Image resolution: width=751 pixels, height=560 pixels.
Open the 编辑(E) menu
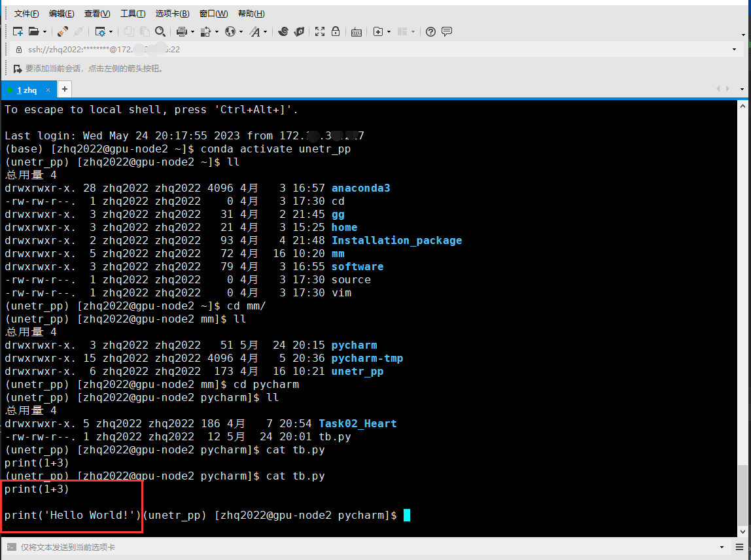[61, 14]
